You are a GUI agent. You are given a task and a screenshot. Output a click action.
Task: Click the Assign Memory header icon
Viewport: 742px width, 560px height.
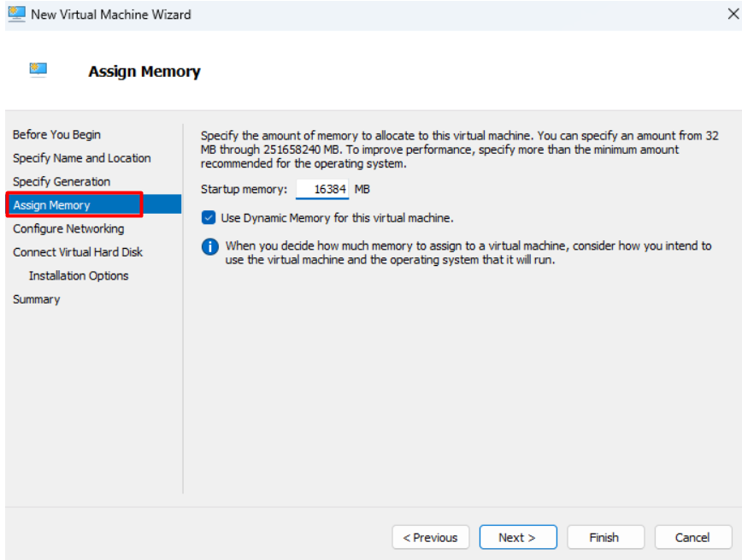point(38,70)
